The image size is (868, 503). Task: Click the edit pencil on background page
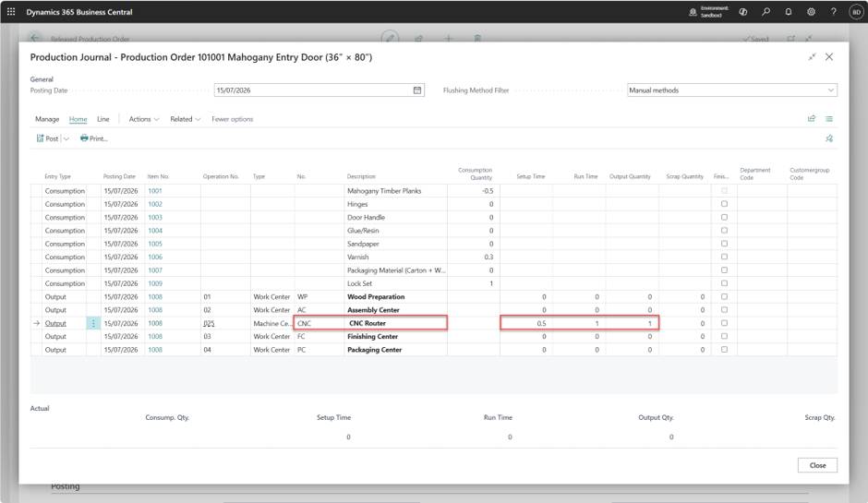click(390, 38)
